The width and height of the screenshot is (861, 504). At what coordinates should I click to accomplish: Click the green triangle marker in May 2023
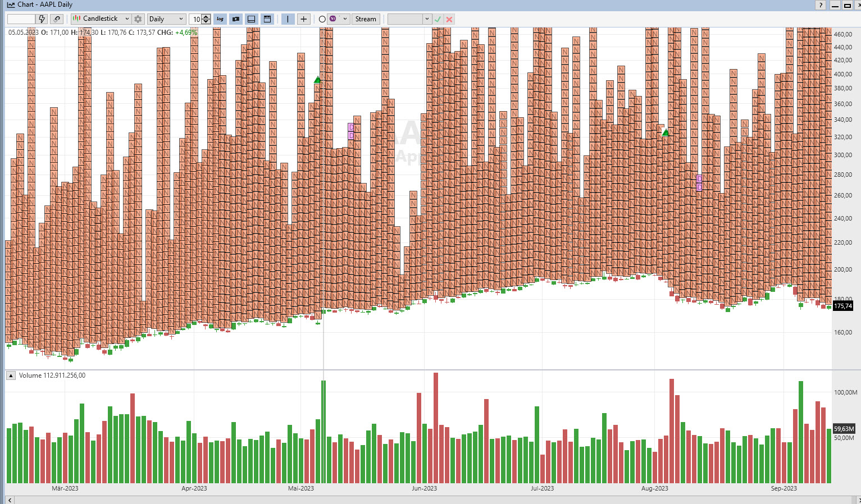(317, 80)
